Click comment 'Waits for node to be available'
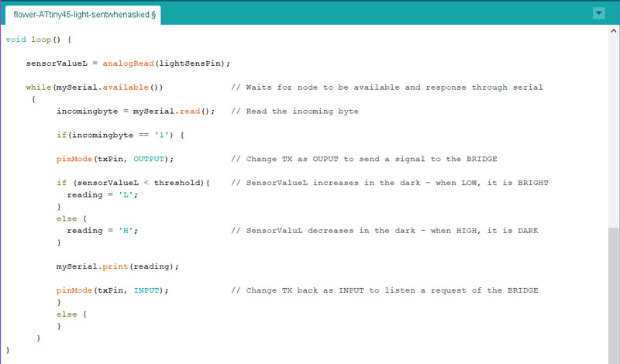620x364 pixels. pos(322,88)
